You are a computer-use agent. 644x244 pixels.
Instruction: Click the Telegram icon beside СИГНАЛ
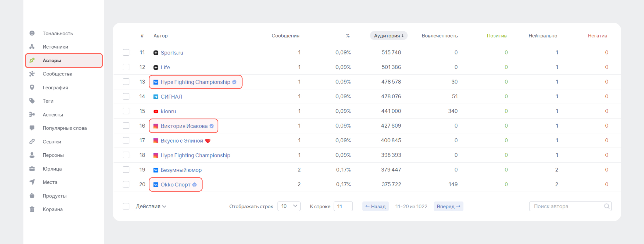[x=156, y=97]
